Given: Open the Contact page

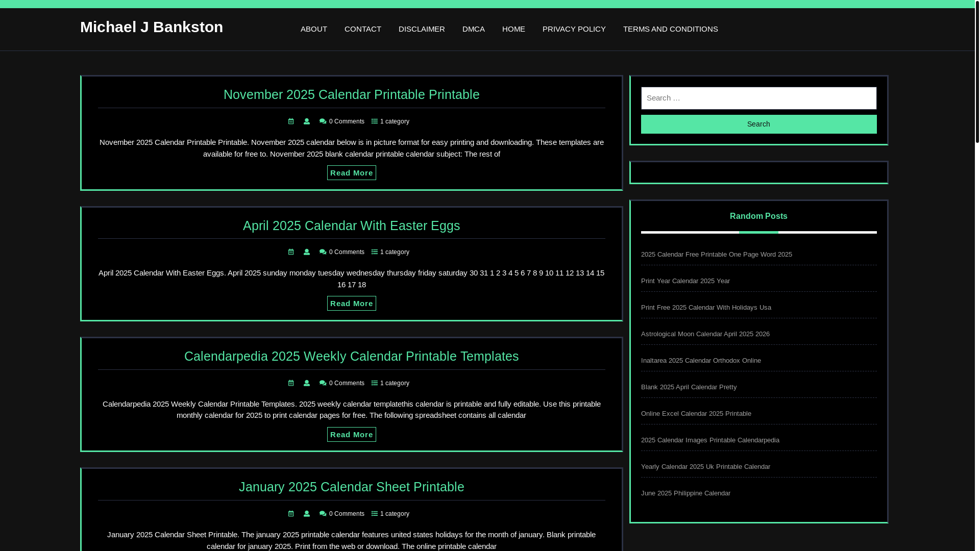Looking at the screenshot, I should 363,29.
